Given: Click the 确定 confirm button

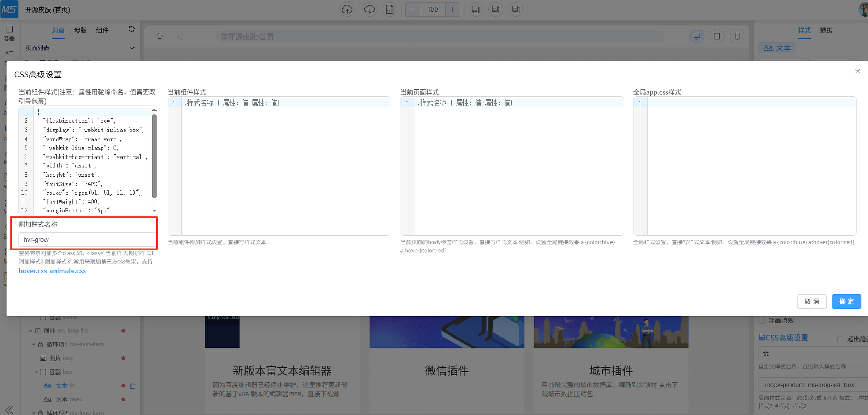Looking at the screenshot, I should click(846, 301).
